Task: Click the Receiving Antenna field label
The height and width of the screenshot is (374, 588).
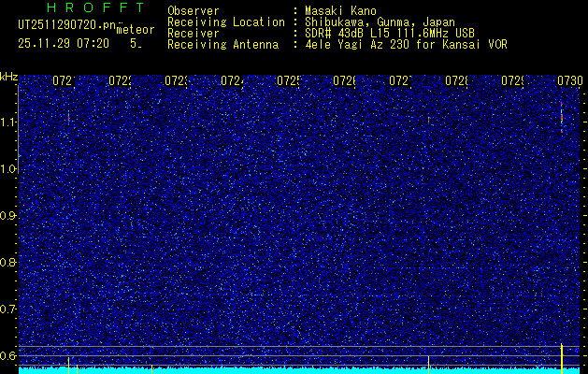Action: tap(222, 44)
